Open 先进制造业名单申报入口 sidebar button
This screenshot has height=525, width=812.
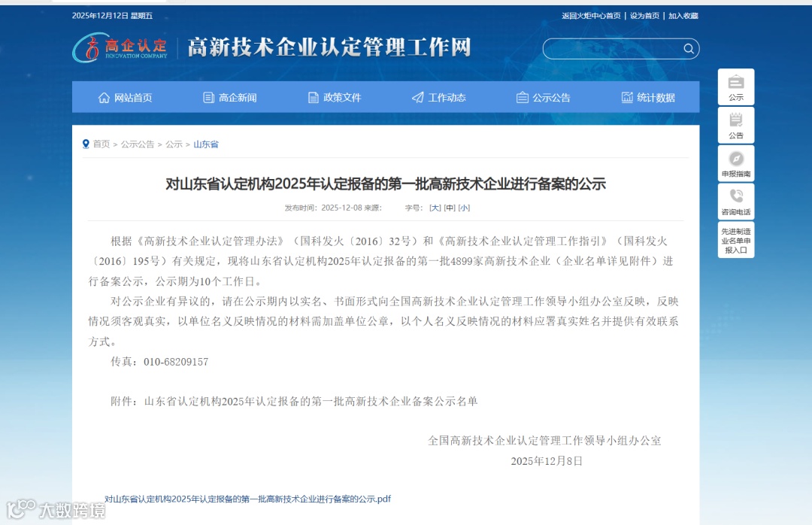pos(736,240)
